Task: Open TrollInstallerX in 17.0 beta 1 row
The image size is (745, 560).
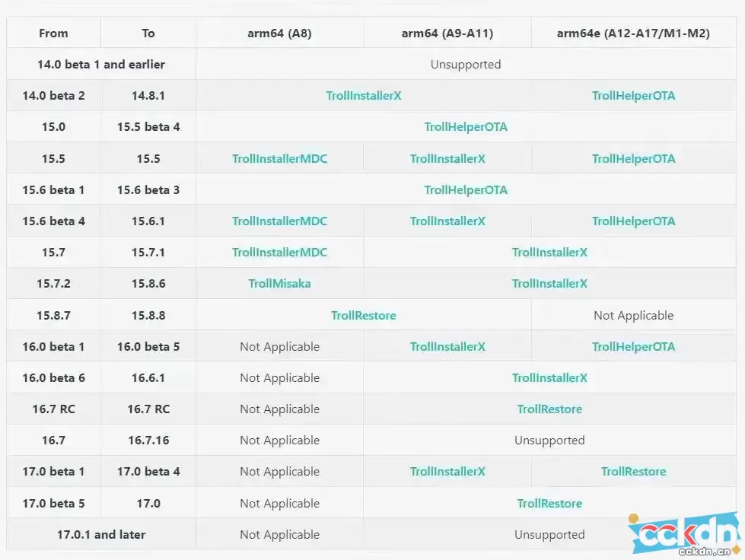Action: pyautogui.click(x=447, y=471)
